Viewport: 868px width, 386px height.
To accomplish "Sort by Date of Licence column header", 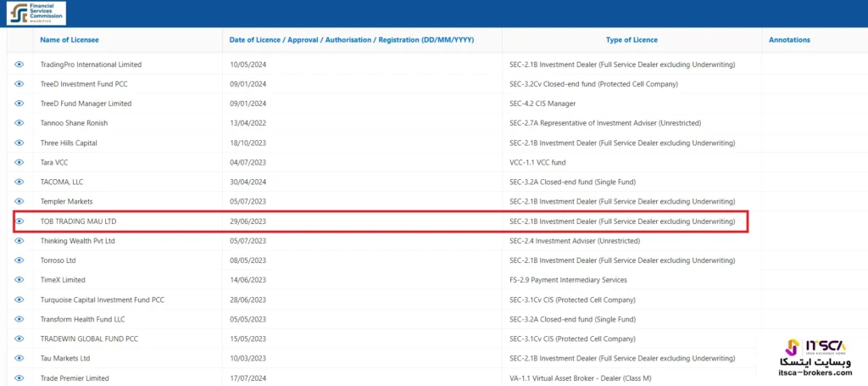I will tap(352, 40).
